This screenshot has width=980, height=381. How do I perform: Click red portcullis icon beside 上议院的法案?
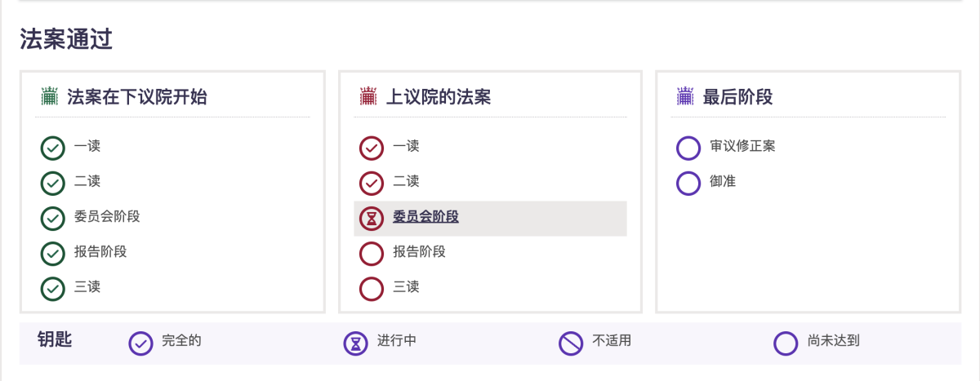(x=369, y=96)
